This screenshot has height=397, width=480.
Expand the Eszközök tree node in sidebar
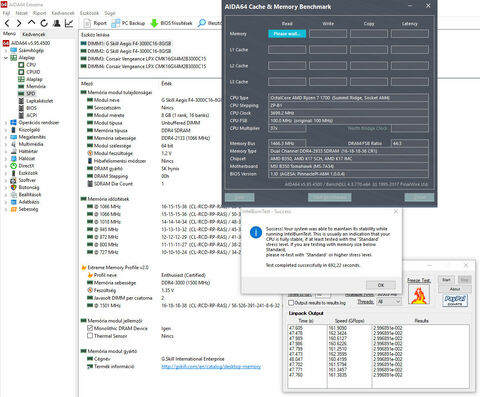6,173
